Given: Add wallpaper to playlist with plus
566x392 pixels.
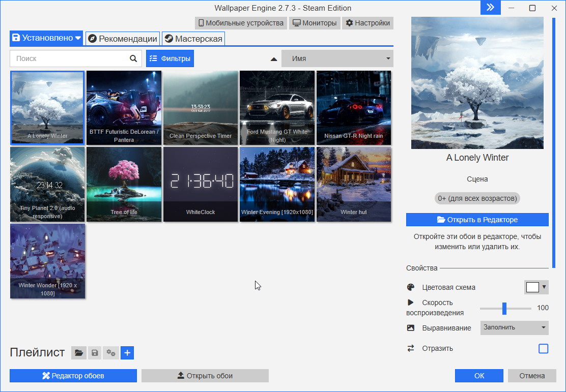Looking at the screenshot, I should [x=127, y=353].
